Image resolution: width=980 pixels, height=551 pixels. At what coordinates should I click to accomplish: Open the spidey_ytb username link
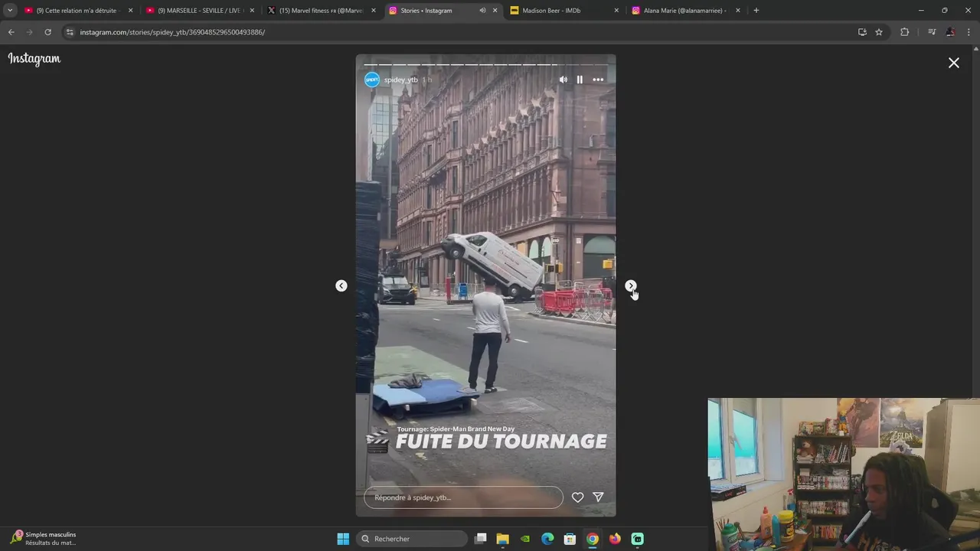point(401,80)
